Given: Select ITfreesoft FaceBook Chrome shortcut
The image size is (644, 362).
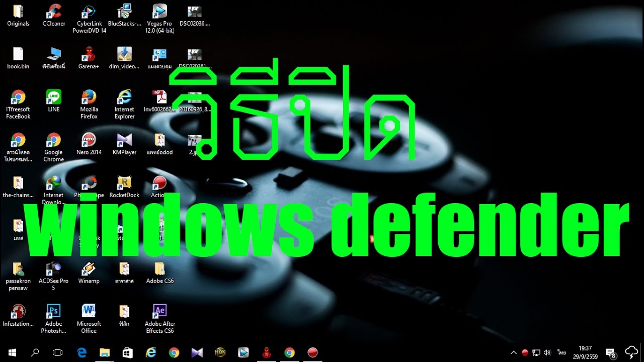Looking at the screenshot, I should (x=18, y=105).
